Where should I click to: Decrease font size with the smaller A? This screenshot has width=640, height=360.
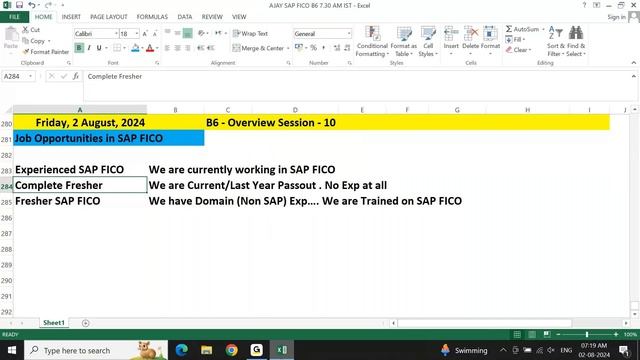click(155, 34)
